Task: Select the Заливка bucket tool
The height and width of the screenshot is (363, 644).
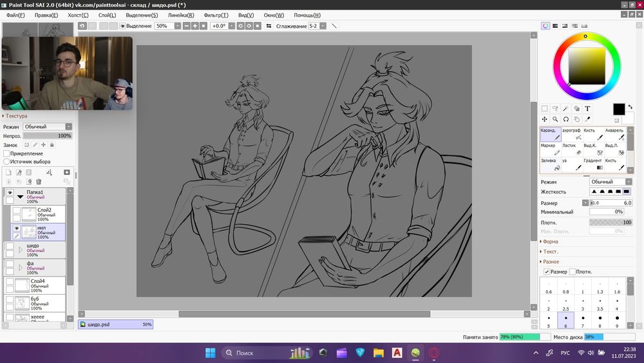Action: point(551,164)
